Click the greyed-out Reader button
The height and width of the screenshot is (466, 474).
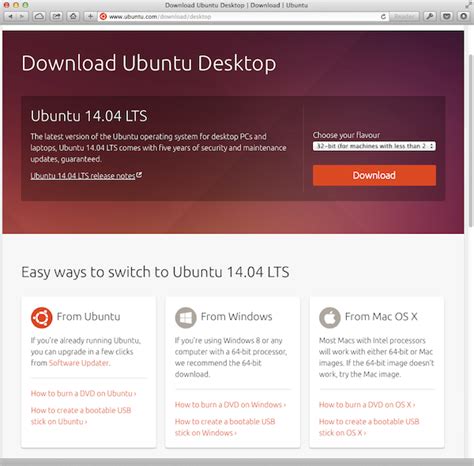pyautogui.click(x=404, y=16)
